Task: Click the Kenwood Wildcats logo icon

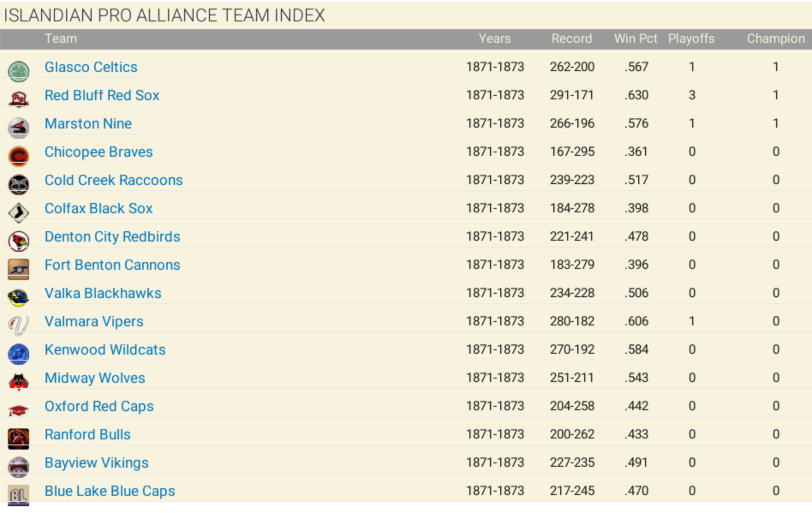Action: [x=18, y=354]
